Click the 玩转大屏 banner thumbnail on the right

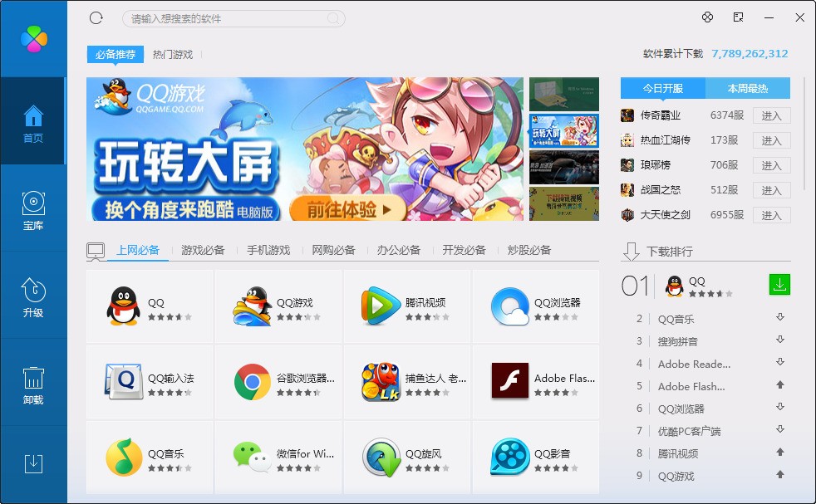point(565,132)
